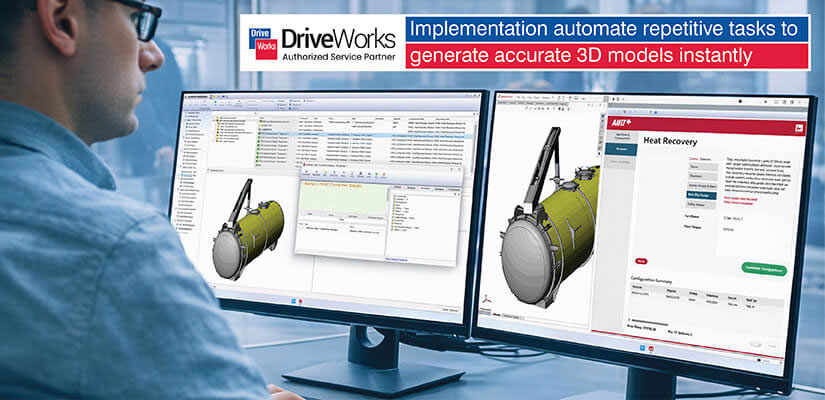Viewport: 825px width, 400px height.
Task: Click the red icon in the dialog toolbar
Action: pyautogui.click(x=384, y=175)
